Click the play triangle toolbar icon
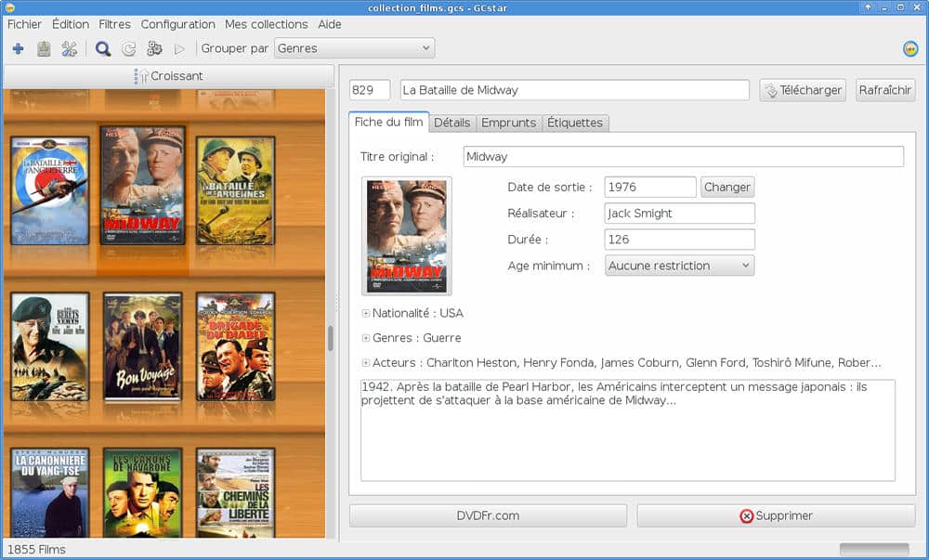 (180, 48)
